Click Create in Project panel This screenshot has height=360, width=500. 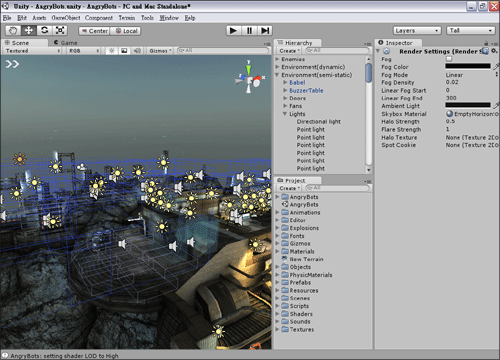(x=289, y=188)
